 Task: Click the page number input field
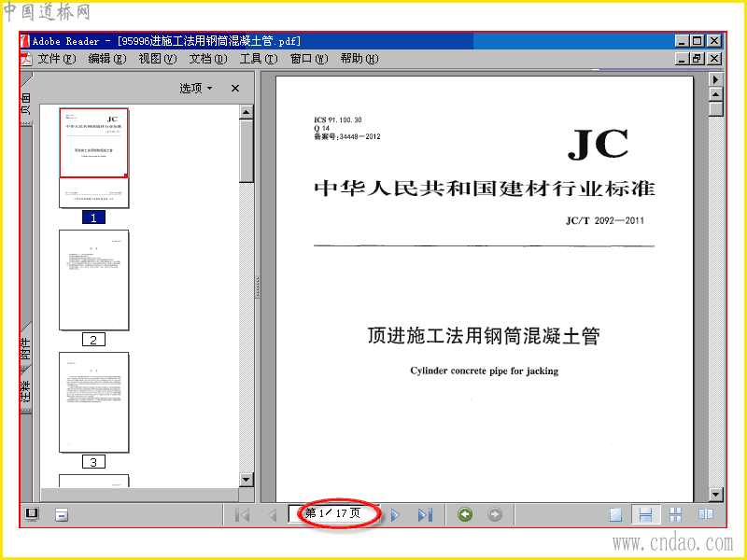(x=333, y=514)
